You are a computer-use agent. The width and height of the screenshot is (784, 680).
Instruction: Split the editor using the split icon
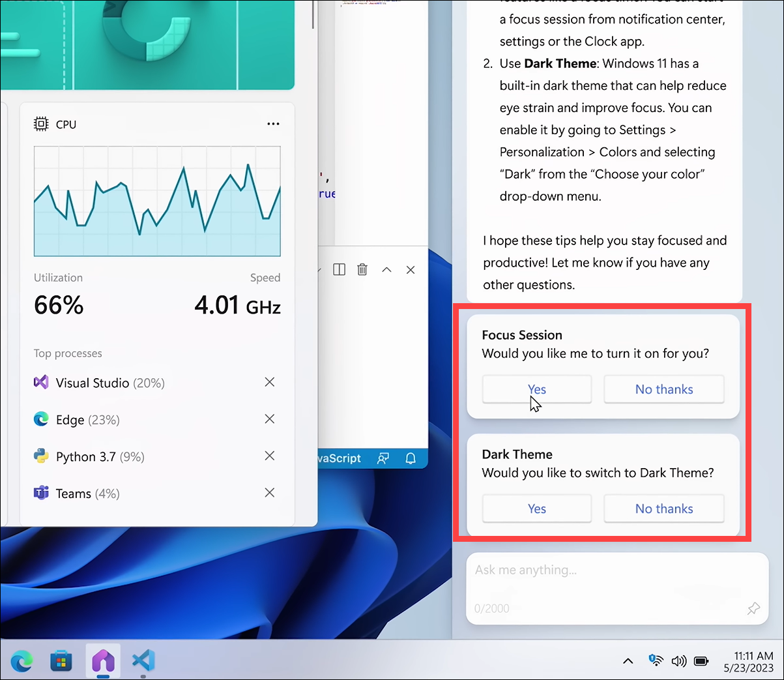[339, 269]
